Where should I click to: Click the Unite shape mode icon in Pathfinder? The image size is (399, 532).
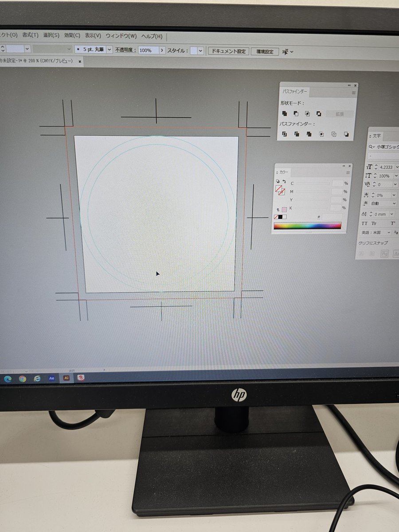pos(285,114)
